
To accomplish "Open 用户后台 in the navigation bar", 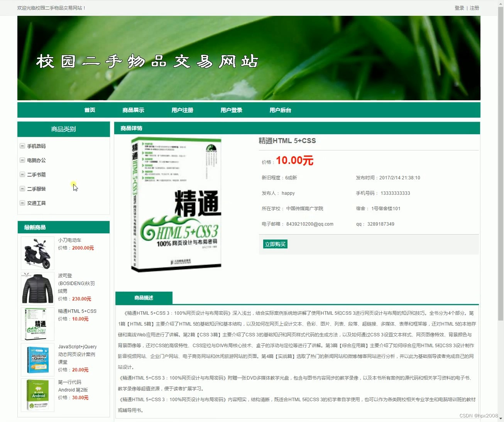I will click(280, 110).
